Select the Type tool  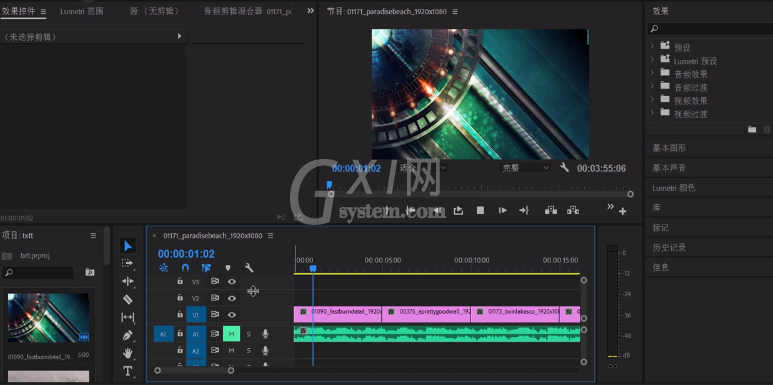tap(128, 371)
